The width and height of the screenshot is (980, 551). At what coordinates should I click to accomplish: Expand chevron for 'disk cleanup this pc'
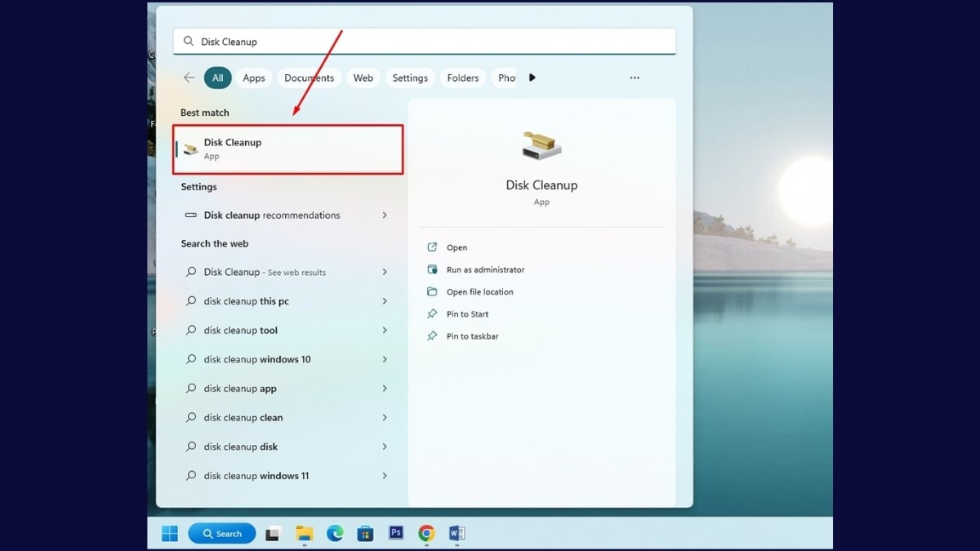pyautogui.click(x=385, y=301)
